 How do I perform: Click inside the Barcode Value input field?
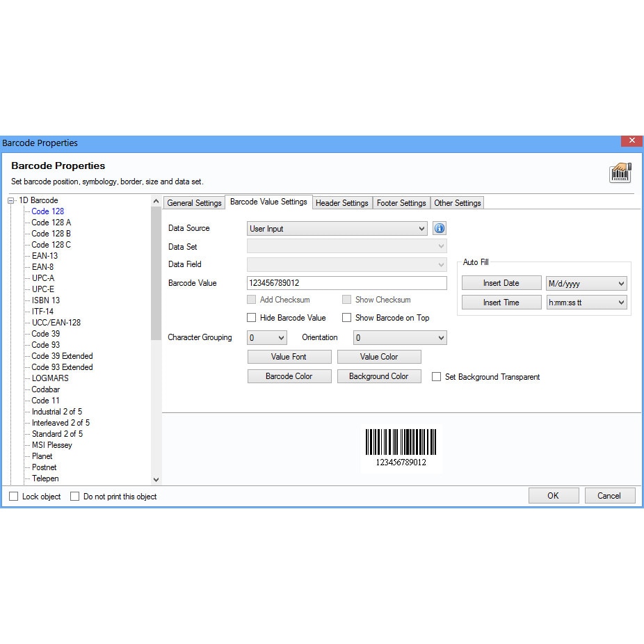(346, 282)
